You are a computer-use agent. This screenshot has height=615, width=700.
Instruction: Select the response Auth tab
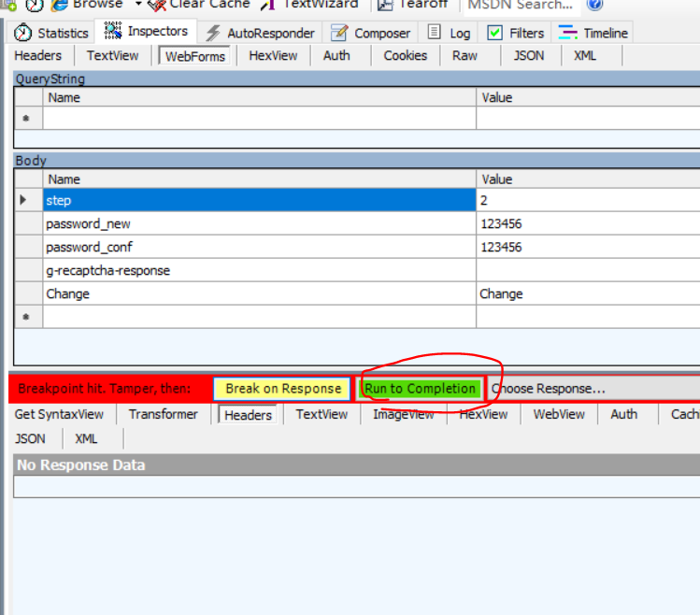point(624,414)
